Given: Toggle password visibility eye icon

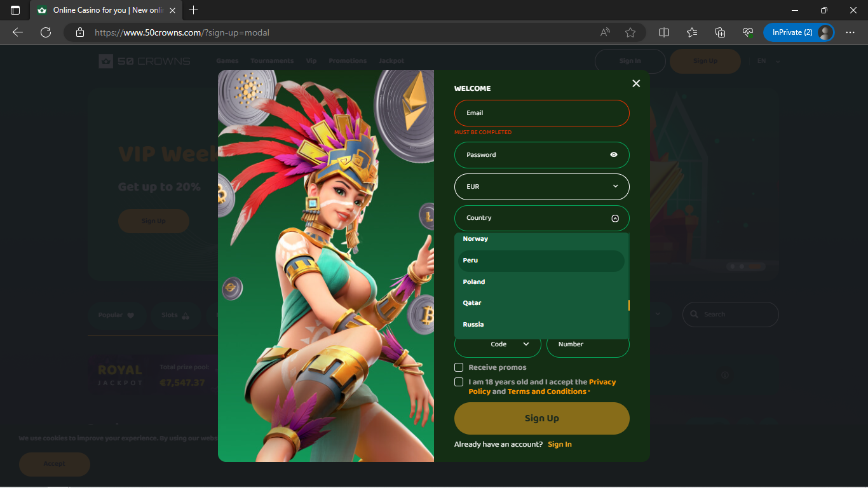Looking at the screenshot, I should pyautogui.click(x=614, y=154).
